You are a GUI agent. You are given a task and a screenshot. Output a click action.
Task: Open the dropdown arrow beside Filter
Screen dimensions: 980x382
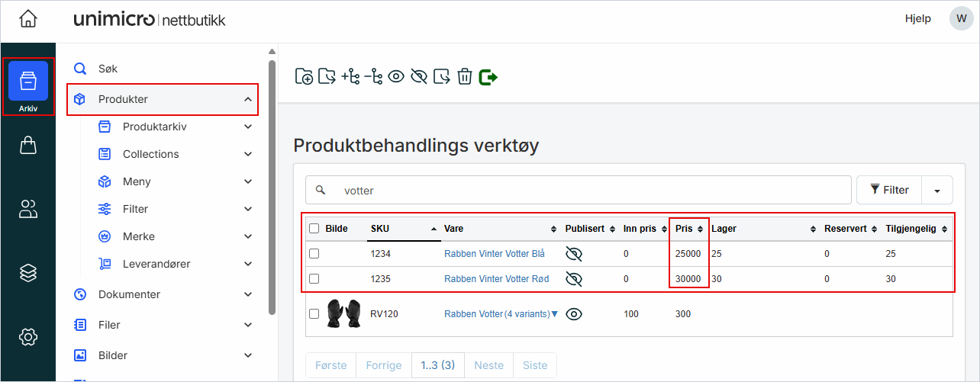pyautogui.click(x=937, y=190)
